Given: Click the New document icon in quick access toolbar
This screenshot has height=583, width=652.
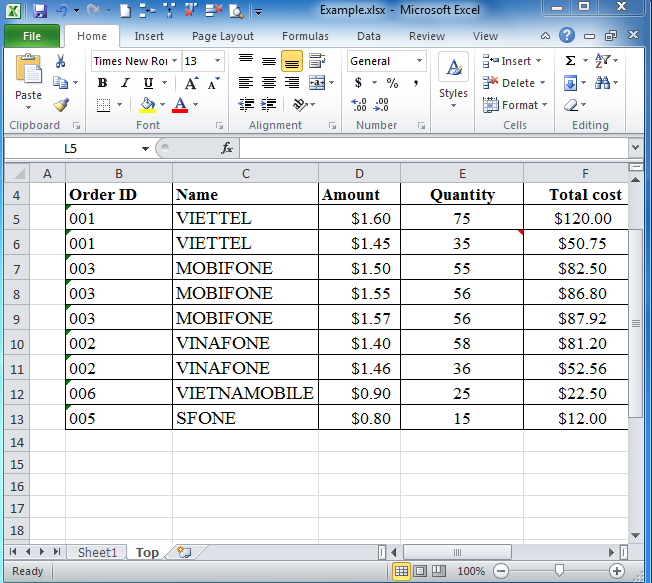Looking at the screenshot, I should pyautogui.click(x=126, y=10).
